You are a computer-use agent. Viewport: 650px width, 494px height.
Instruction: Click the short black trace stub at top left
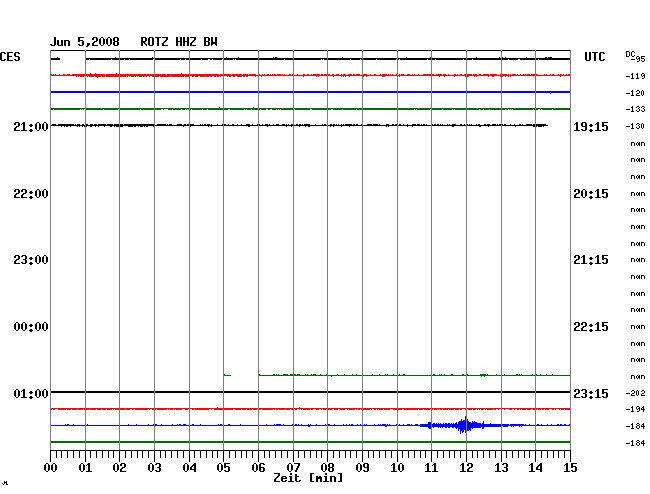tap(55, 59)
